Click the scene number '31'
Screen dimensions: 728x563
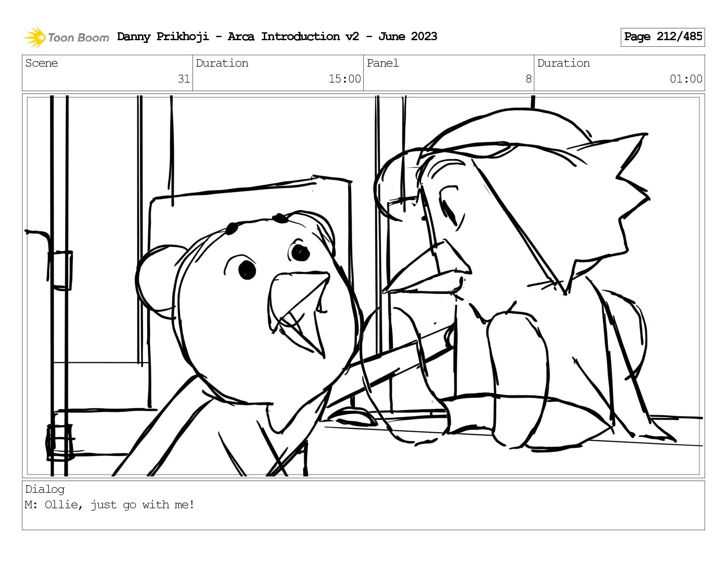click(184, 79)
